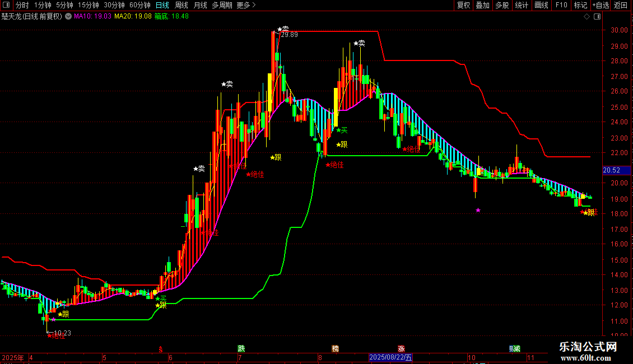Viewport: 633px width, 364px height.
Task: Expand the 更多 > period menu
Action: pyautogui.click(x=246, y=5)
